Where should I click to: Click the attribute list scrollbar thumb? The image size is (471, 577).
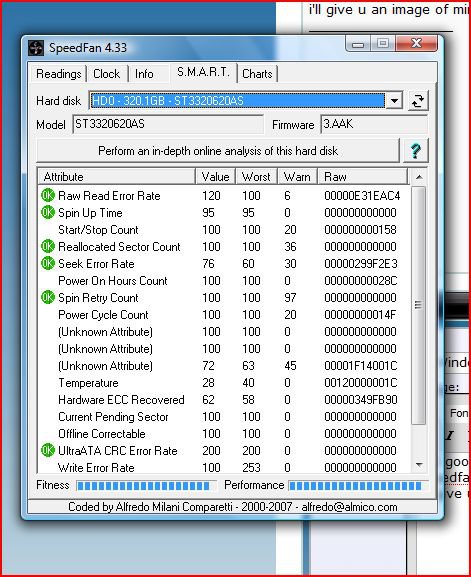[x=418, y=305]
